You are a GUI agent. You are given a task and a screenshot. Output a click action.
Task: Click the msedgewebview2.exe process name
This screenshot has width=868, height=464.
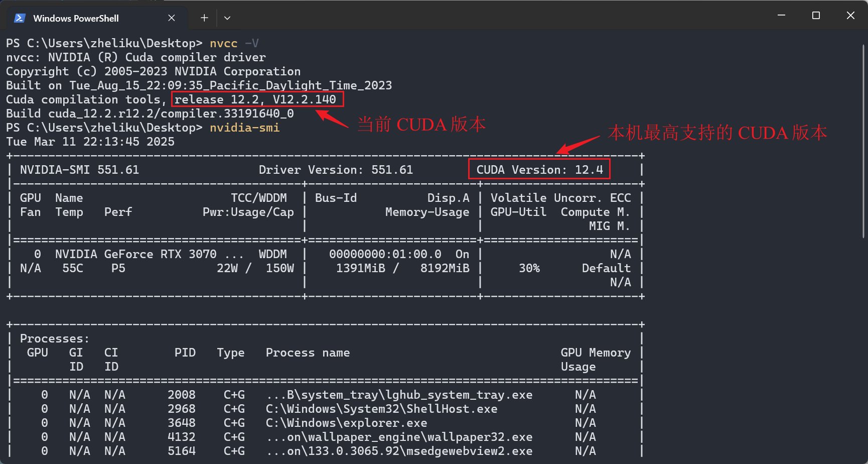[399, 451]
